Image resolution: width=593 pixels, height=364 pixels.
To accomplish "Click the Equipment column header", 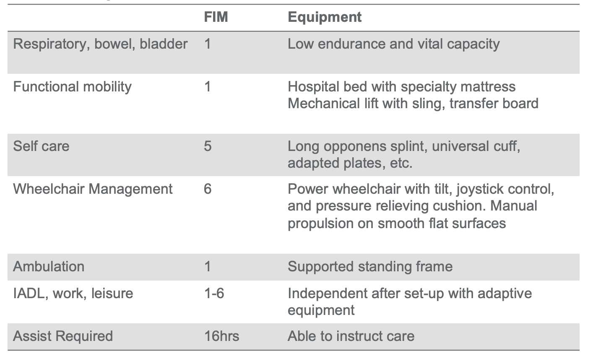I will click(x=325, y=17).
